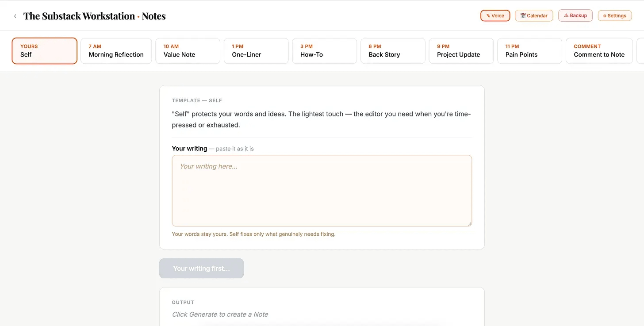Open the 11 PM Pain Points tab

[529, 51]
